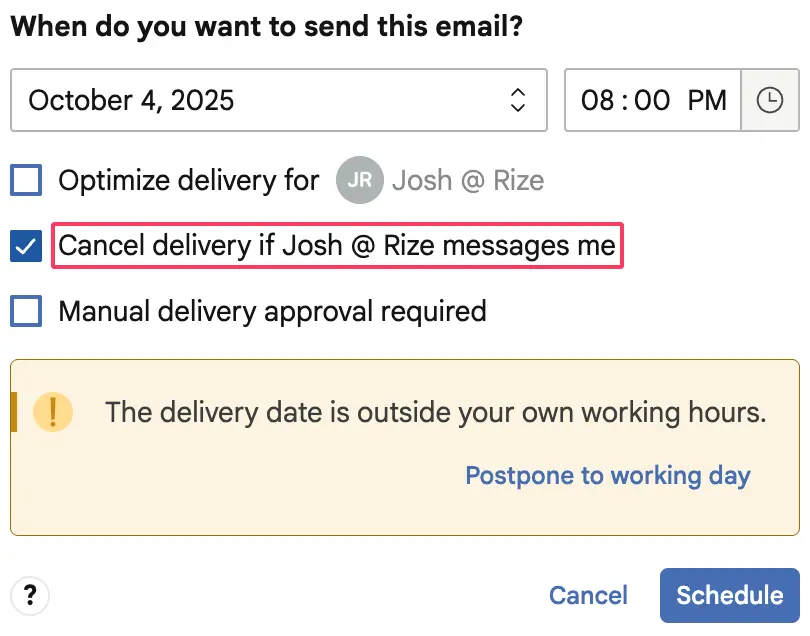Click the outside working hours warning message
Viewport: 810px width, 636px height.
click(435, 412)
